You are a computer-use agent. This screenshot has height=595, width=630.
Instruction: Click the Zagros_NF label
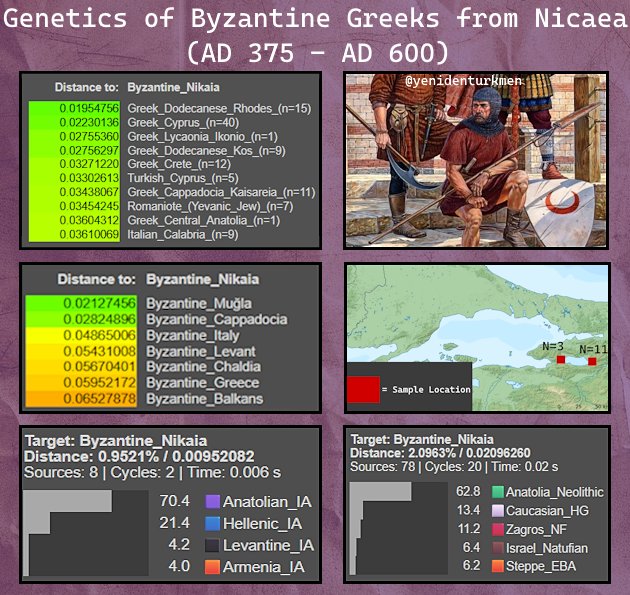536,530
